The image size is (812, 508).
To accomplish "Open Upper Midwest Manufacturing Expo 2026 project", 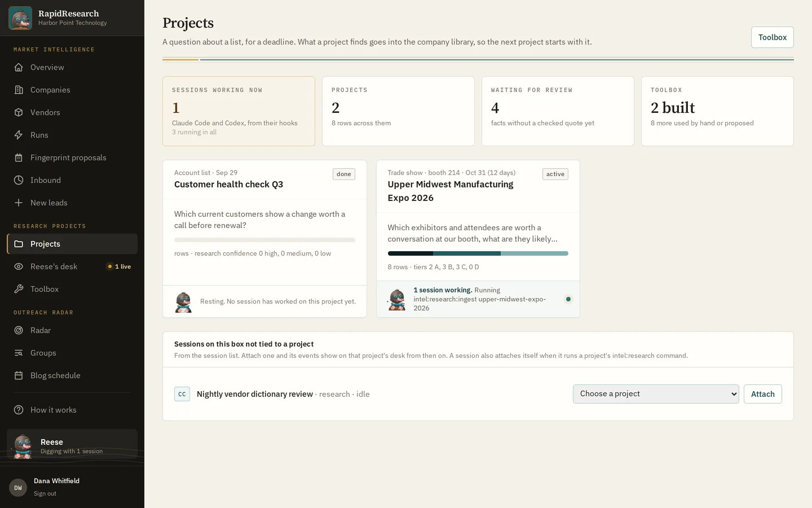I will tap(451, 191).
